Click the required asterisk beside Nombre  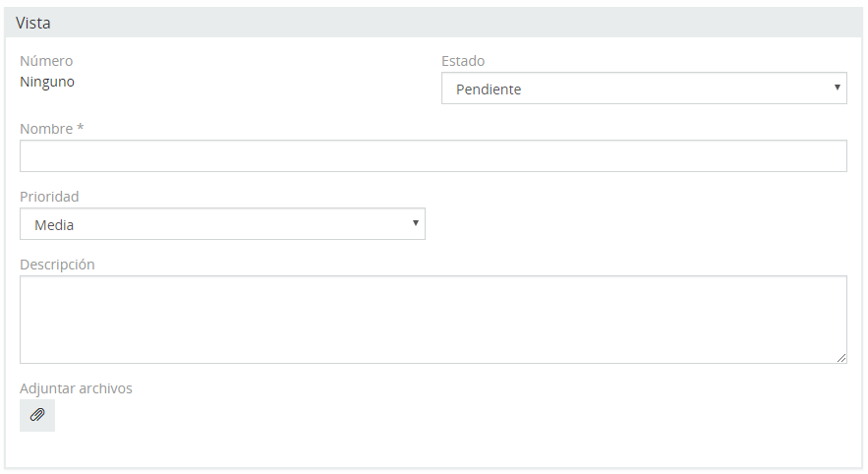[81, 128]
